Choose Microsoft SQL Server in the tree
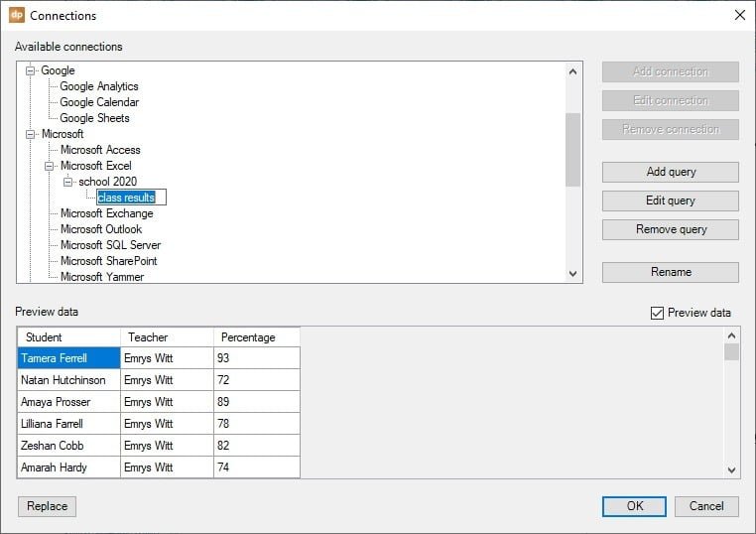Screen dimensions: 756x534 click(110, 245)
